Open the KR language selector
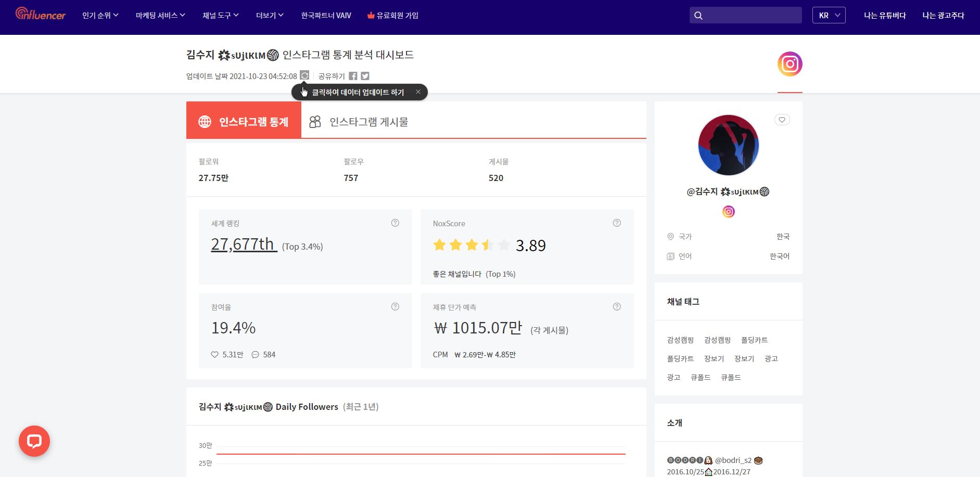The width and height of the screenshot is (980, 477). tap(829, 16)
